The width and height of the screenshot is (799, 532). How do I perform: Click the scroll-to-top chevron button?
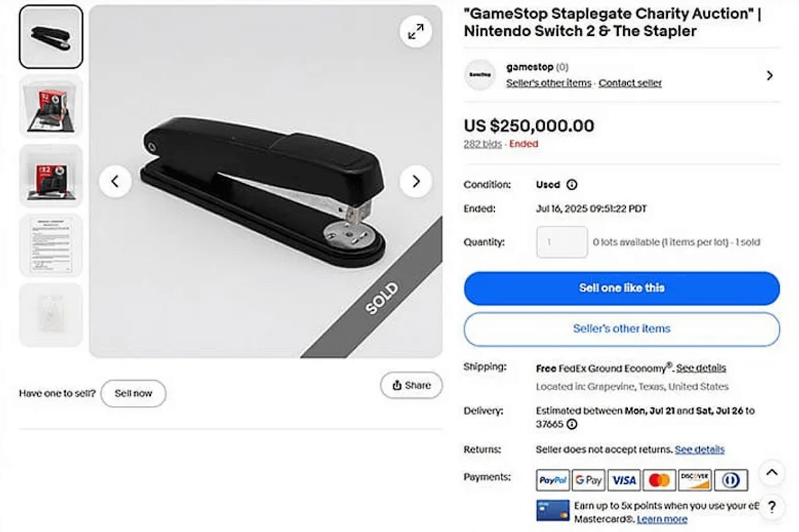[772, 473]
